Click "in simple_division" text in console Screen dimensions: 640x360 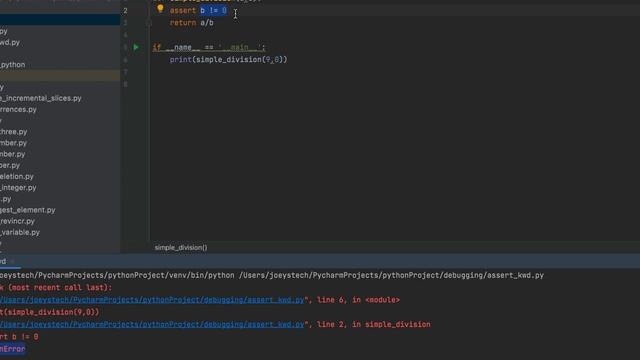pyautogui.click(x=391, y=324)
